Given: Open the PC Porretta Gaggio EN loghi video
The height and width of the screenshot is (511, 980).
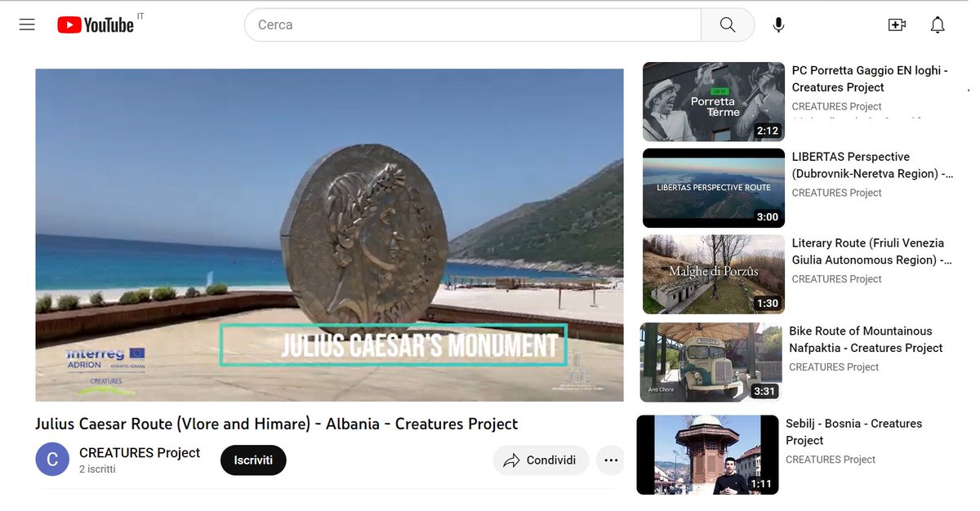Looking at the screenshot, I should (x=712, y=101).
